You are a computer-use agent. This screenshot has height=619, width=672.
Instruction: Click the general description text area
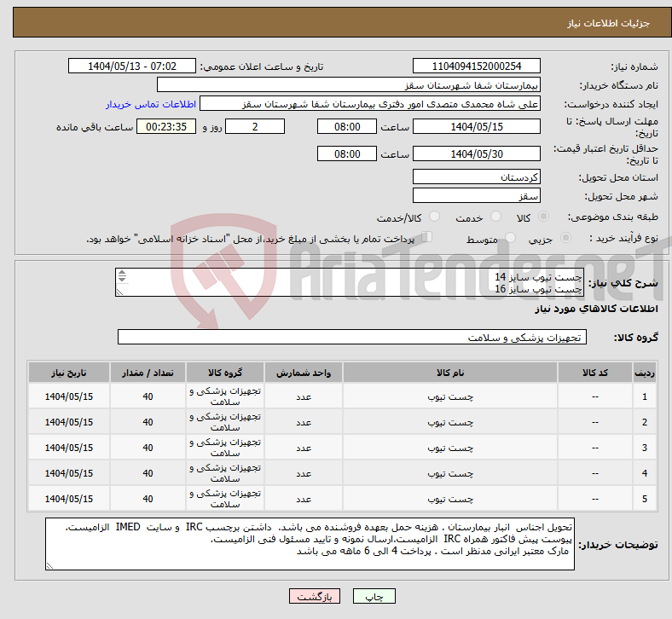coord(350,283)
